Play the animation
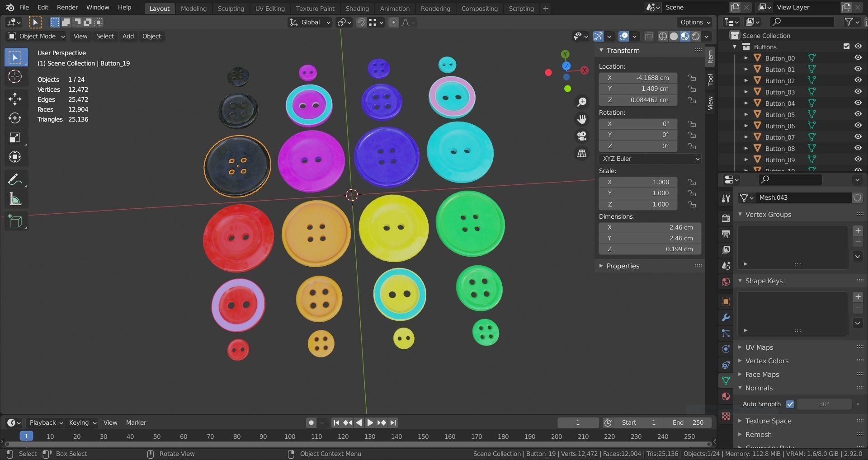This screenshot has width=868, height=460. pos(370,422)
